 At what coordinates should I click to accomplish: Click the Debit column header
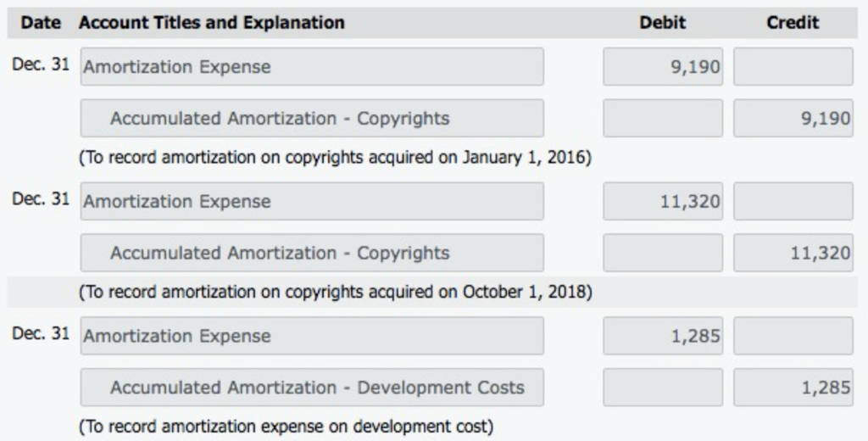coord(663,23)
